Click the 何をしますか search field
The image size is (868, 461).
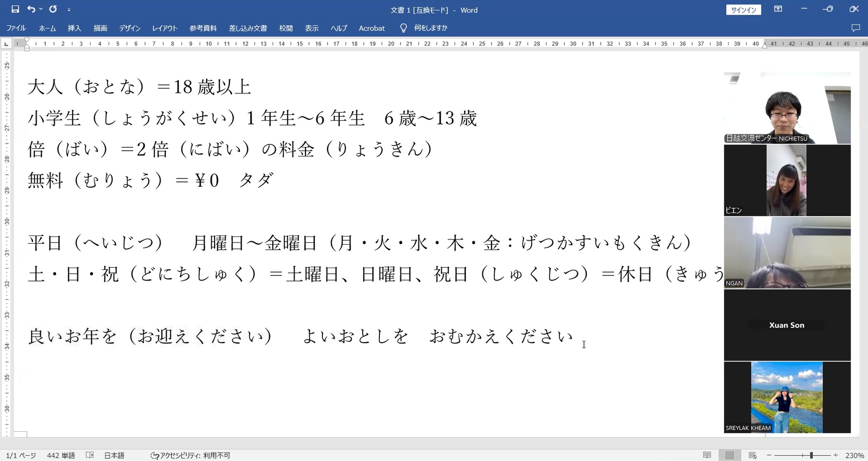(430, 28)
